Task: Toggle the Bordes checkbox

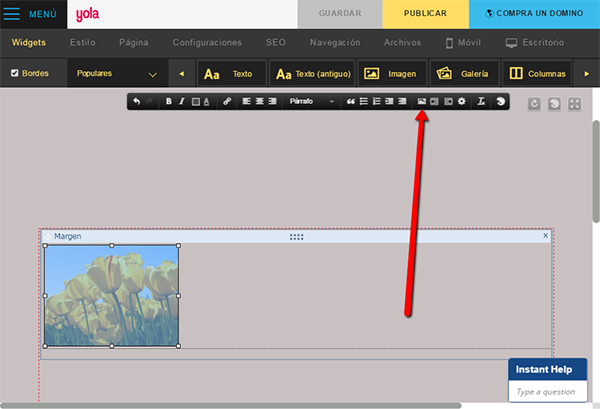Action: click(15, 74)
